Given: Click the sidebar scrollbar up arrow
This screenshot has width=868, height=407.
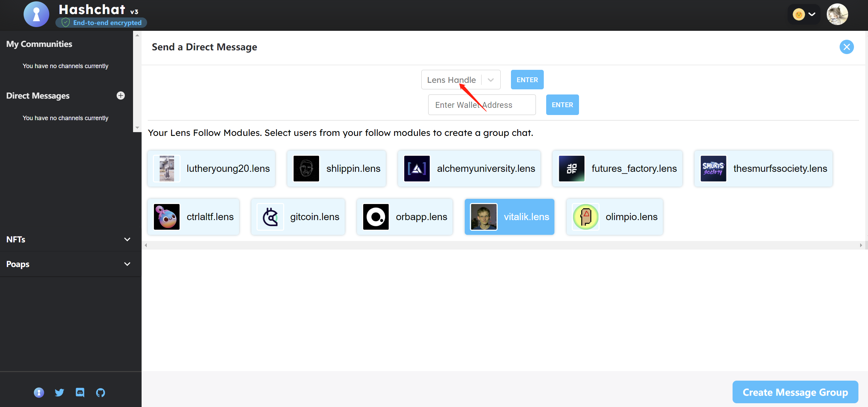Looking at the screenshot, I should (x=137, y=35).
